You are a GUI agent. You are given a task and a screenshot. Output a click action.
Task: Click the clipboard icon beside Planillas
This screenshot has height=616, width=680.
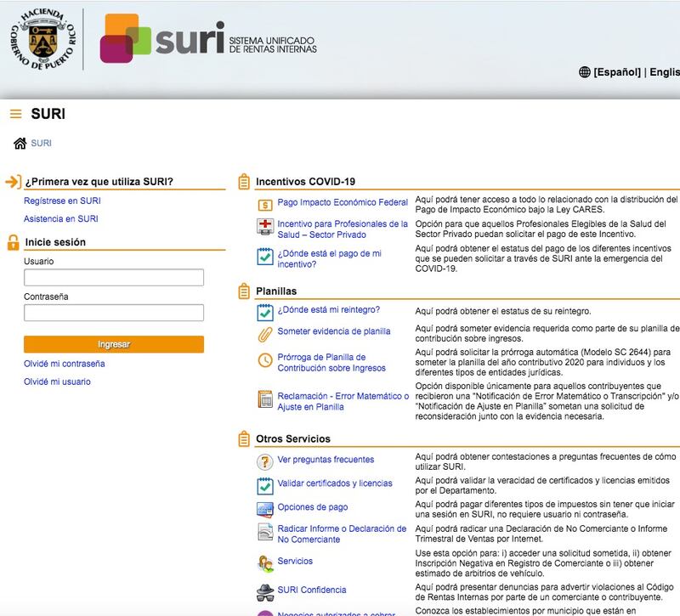click(244, 291)
